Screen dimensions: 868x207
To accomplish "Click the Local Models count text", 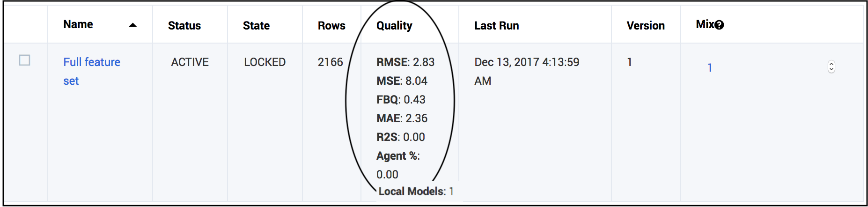I will (416, 192).
